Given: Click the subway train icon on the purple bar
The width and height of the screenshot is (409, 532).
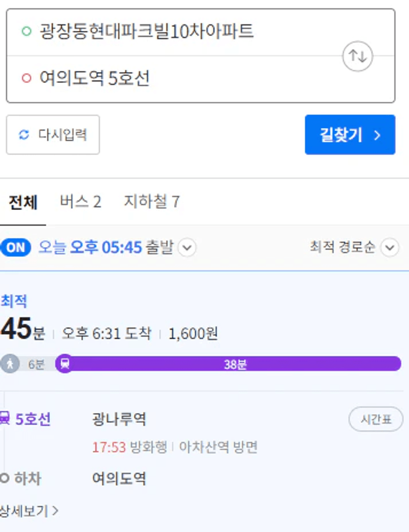Looking at the screenshot, I should click(x=64, y=364).
